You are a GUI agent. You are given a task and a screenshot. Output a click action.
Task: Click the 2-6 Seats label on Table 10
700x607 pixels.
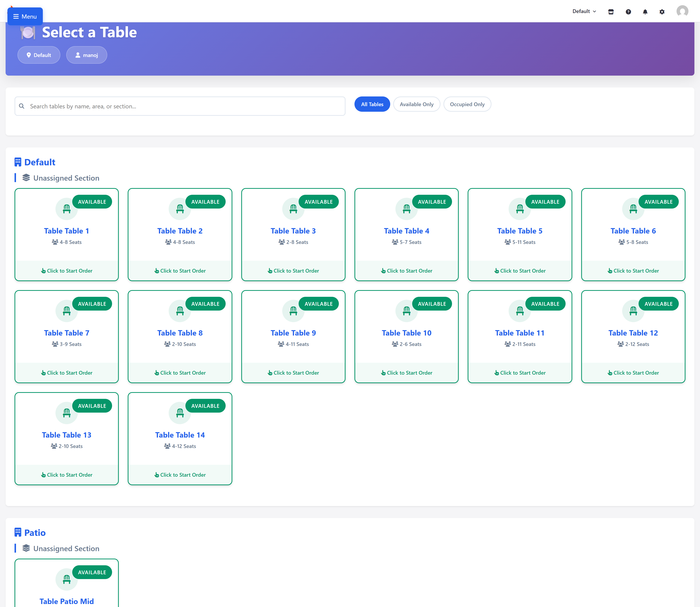tap(406, 344)
